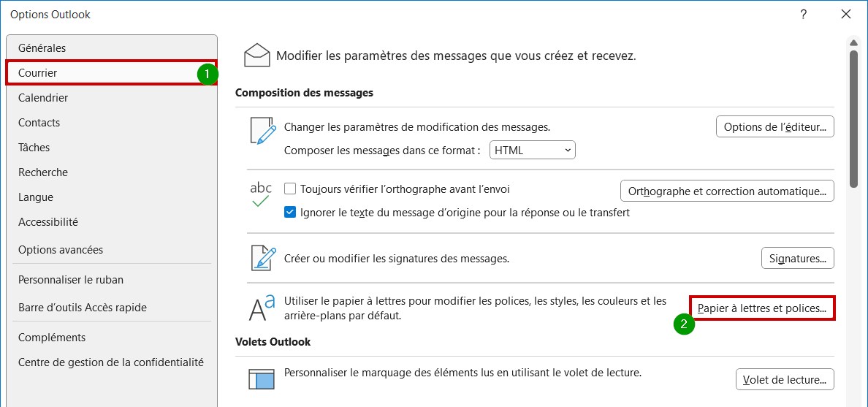The width and height of the screenshot is (868, 407).
Task: Click the Aa stationery fonts icon
Action: coord(262,308)
